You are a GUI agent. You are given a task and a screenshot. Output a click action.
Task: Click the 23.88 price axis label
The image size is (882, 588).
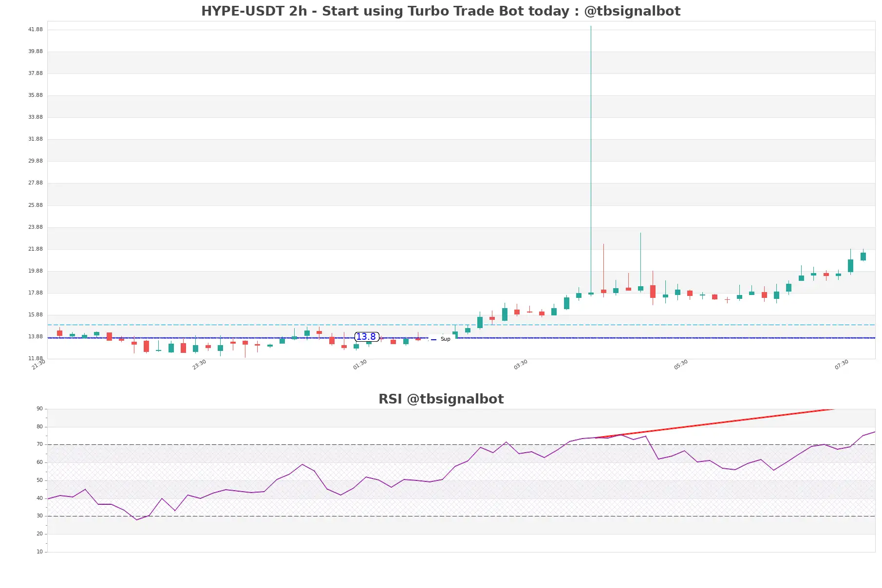pyautogui.click(x=35, y=227)
